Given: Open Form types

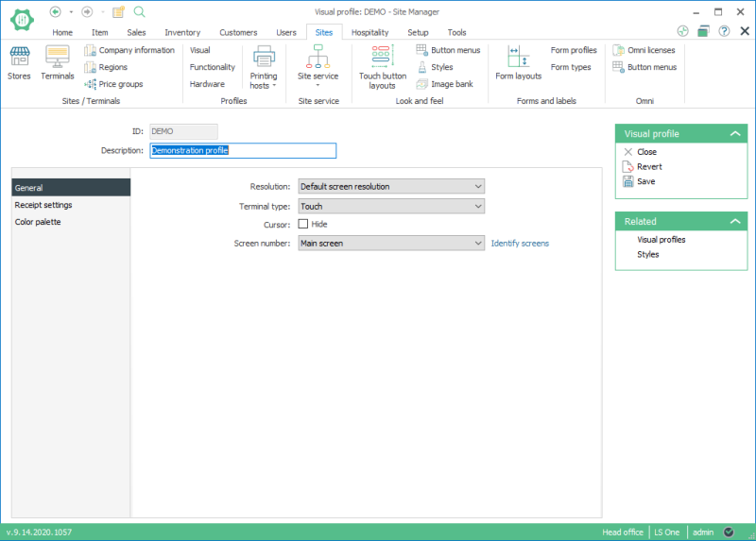Looking at the screenshot, I should click(571, 67).
